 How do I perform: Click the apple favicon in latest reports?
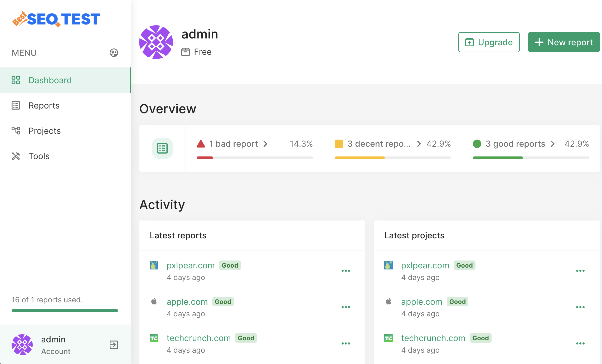coord(154,301)
